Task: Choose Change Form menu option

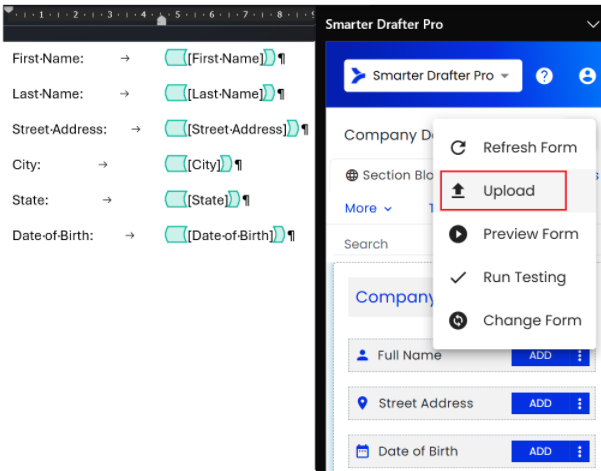Action: click(x=514, y=320)
